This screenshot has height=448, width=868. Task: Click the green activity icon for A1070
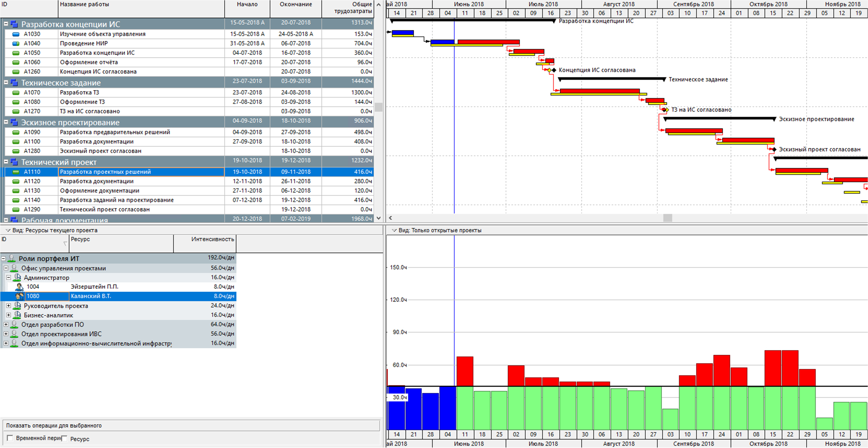click(x=16, y=92)
